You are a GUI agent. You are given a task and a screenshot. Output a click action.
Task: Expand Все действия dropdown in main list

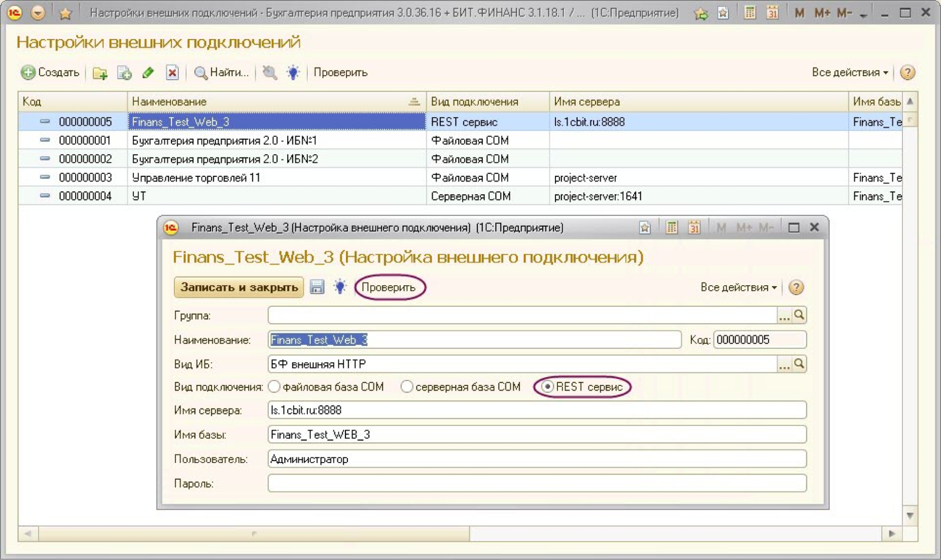[850, 72]
